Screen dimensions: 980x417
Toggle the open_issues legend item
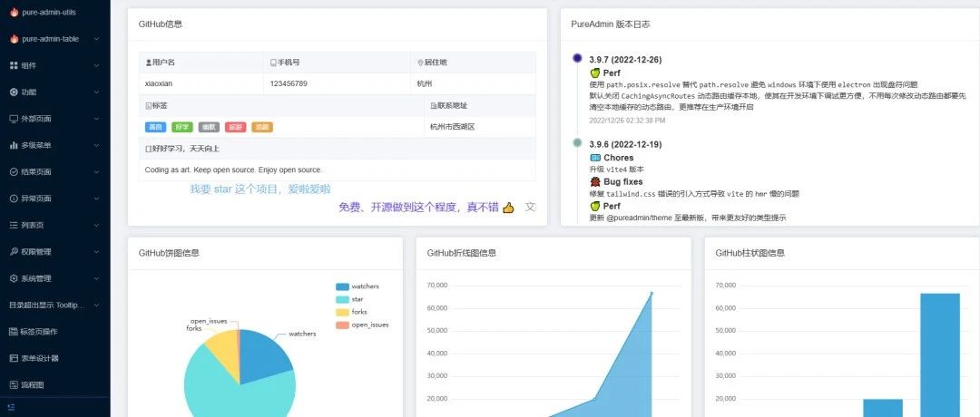point(362,325)
